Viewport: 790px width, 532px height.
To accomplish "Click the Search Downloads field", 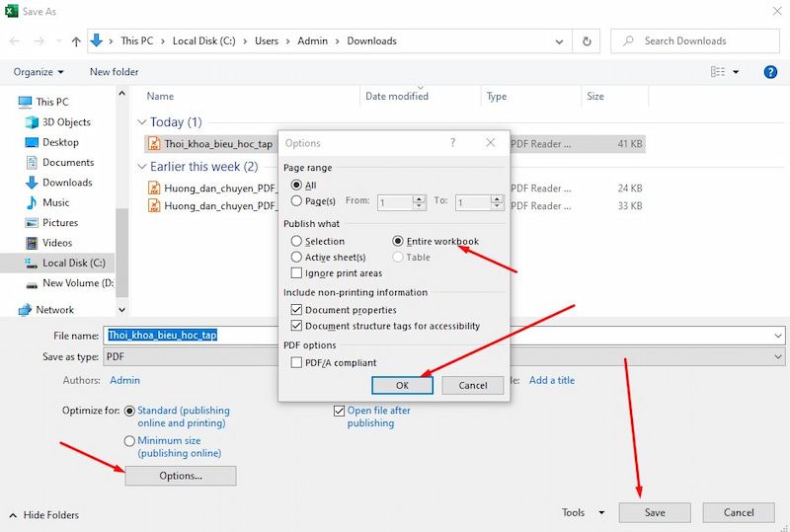I will coord(695,41).
